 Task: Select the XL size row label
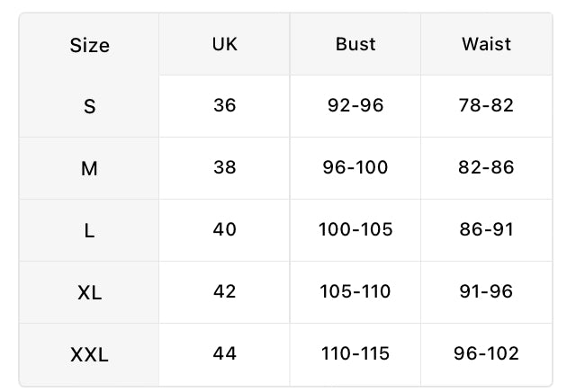tap(90, 293)
